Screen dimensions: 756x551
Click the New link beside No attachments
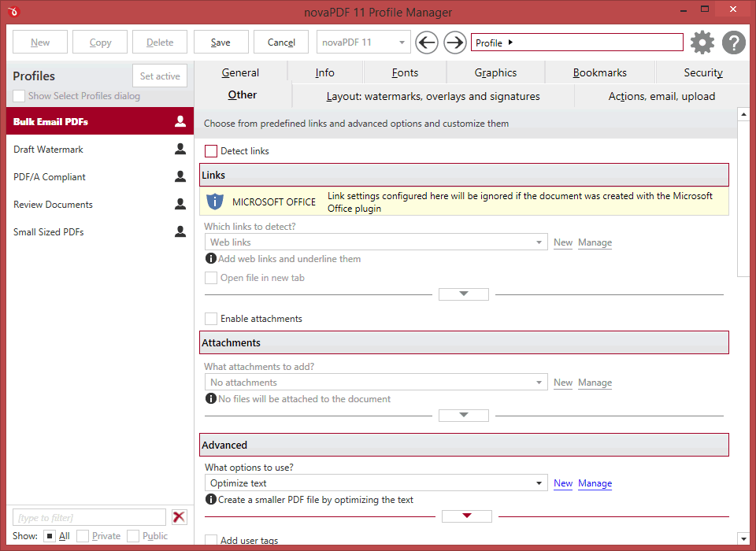tap(562, 383)
